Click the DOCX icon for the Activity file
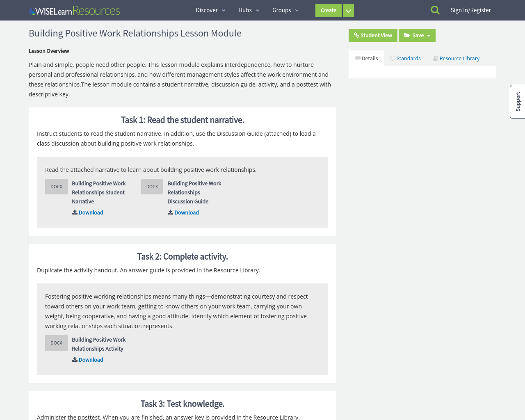525x420 pixels. click(x=56, y=342)
